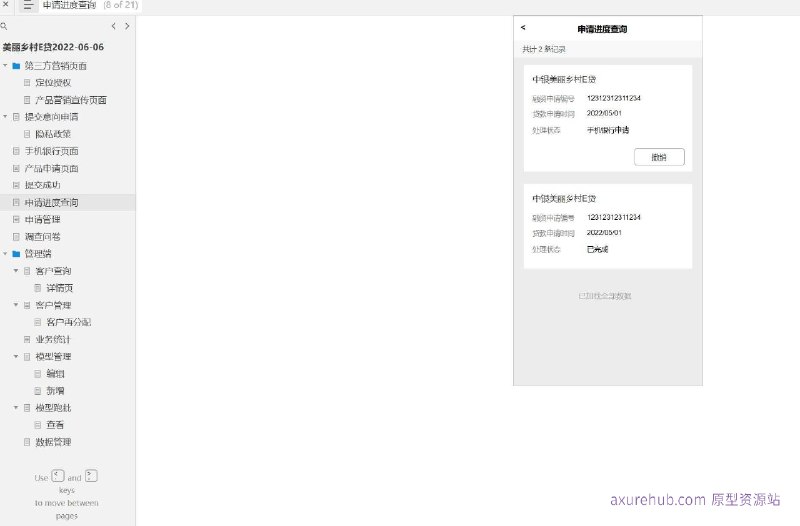The image size is (800, 526).
Task: Go to next page with right chevron
Action: pyautogui.click(x=127, y=26)
